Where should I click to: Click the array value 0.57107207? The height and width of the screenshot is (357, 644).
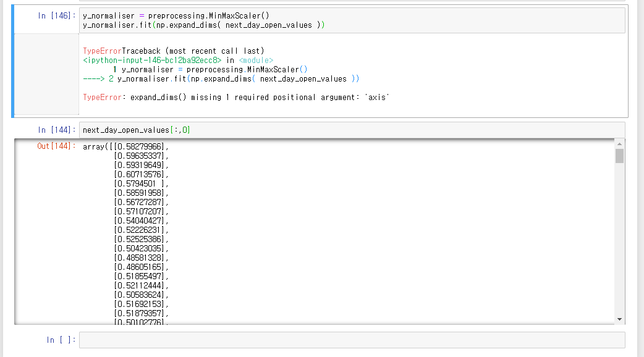[140, 211]
